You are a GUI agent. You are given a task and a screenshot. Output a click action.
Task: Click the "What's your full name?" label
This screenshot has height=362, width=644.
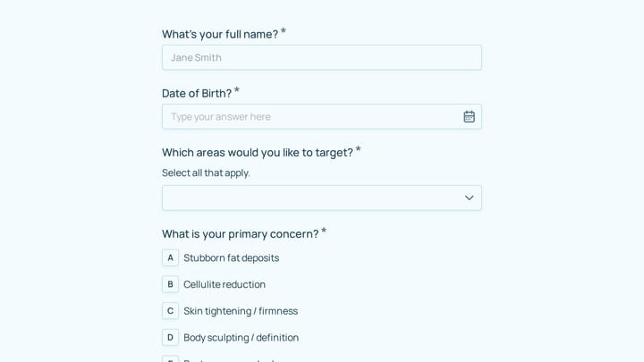coord(220,34)
